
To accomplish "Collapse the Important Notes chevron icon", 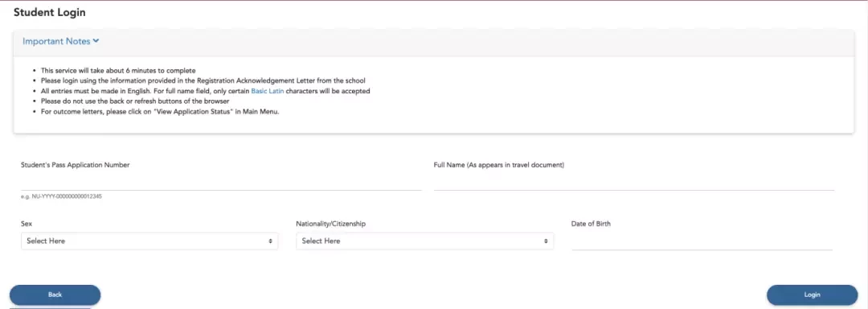I will click(x=96, y=41).
